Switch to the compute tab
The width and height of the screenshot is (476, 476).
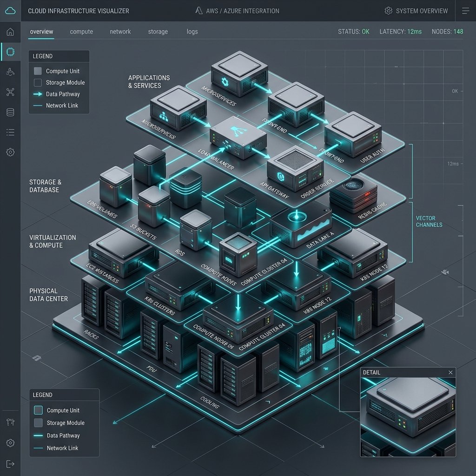pyautogui.click(x=81, y=32)
